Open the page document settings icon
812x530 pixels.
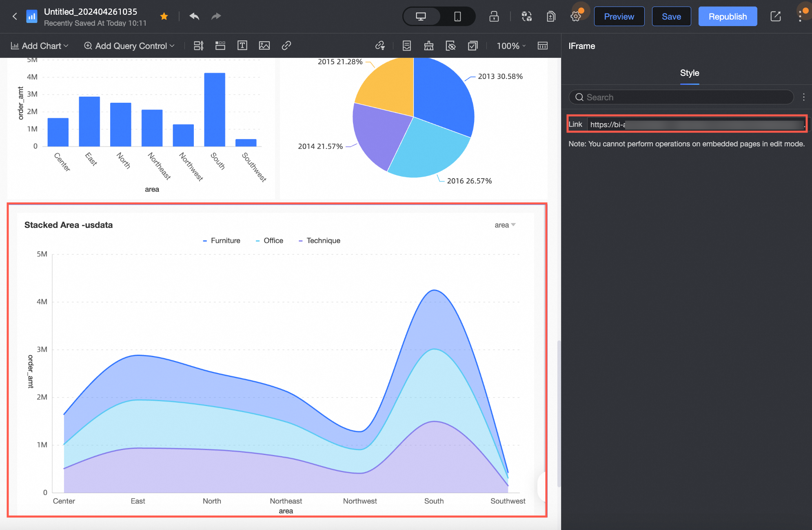(x=551, y=16)
